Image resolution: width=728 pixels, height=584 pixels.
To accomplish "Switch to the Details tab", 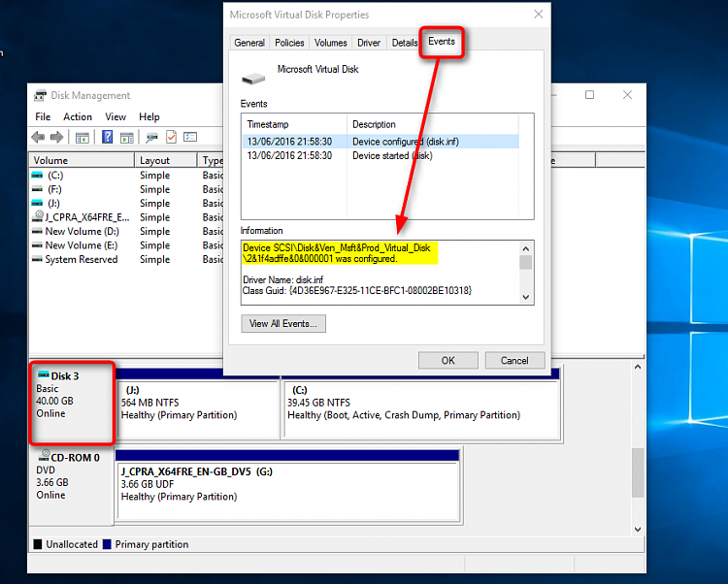I will (405, 43).
